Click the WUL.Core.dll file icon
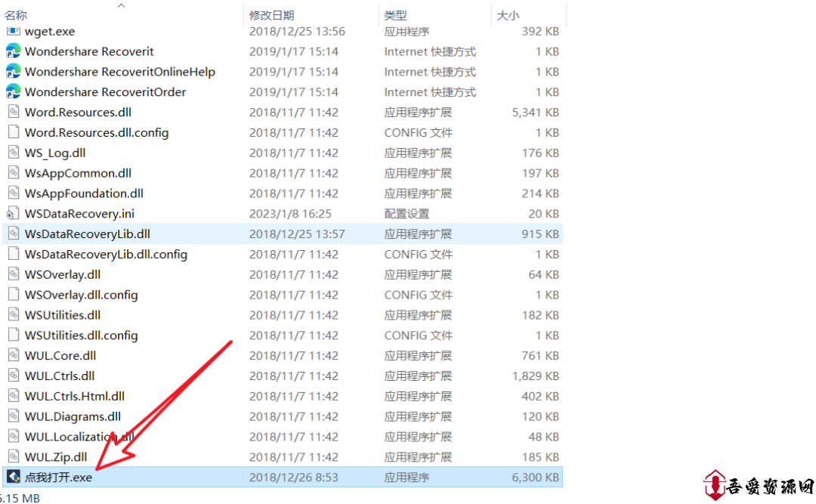816x504 pixels. click(14, 356)
